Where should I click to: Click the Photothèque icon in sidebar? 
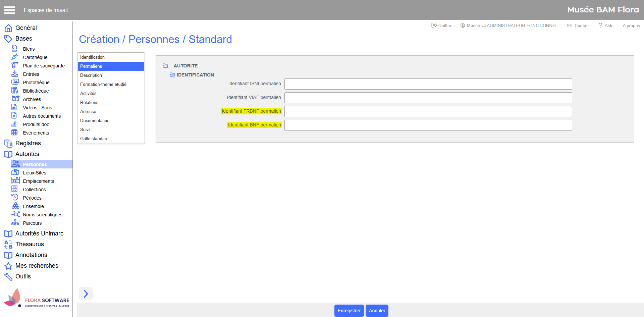(x=15, y=82)
